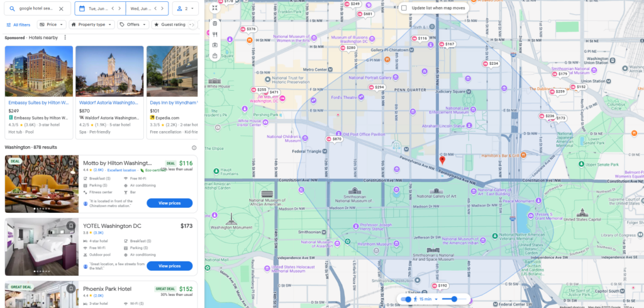This screenshot has height=308, width=644.
Task: Show more filter chips with arrow
Action: (192, 25)
